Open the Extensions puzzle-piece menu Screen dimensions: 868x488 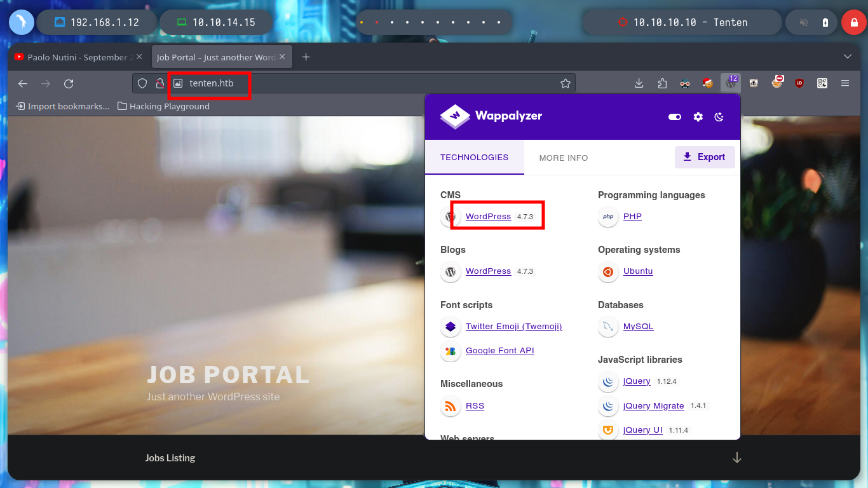tap(662, 83)
